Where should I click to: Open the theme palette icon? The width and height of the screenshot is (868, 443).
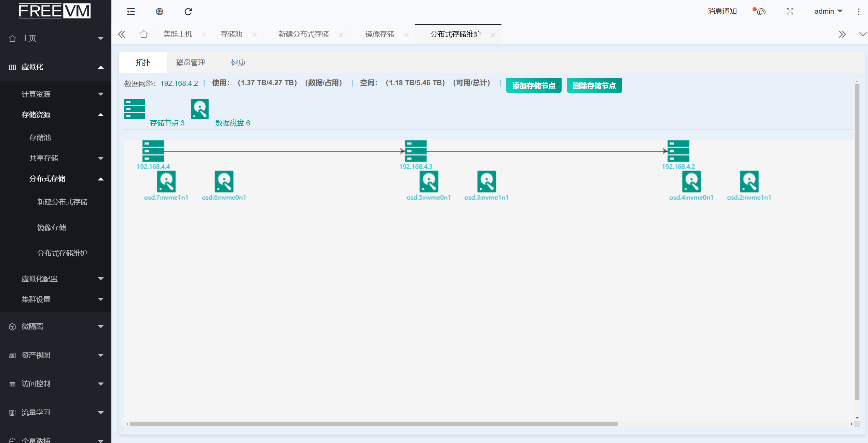pyautogui.click(x=761, y=12)
